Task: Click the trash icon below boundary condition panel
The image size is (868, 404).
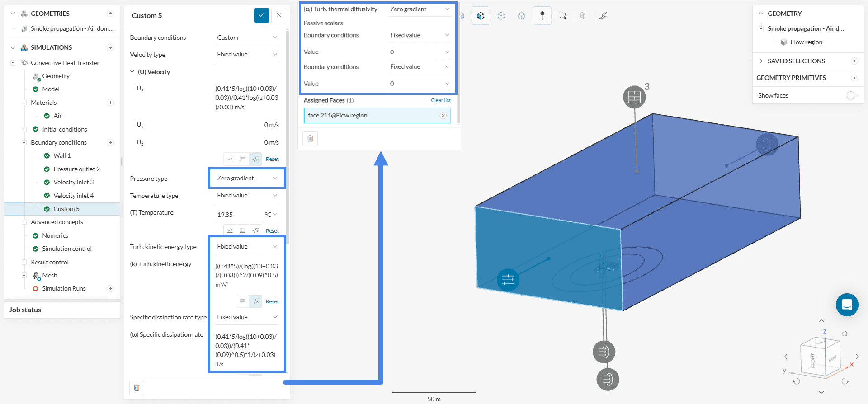Action: click(x=137, y=388)
